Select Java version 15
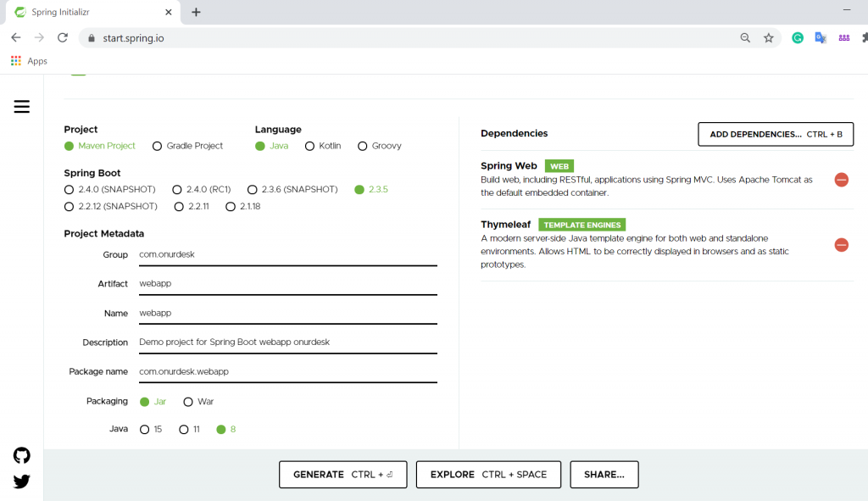 151,429
